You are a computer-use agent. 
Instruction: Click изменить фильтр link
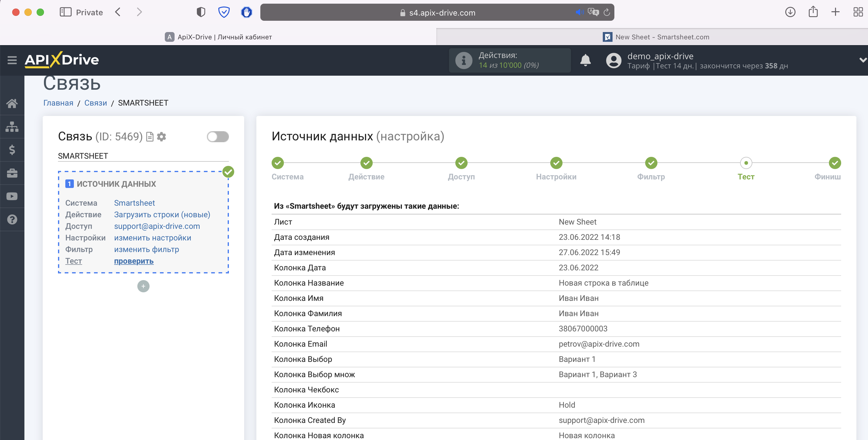146,250
